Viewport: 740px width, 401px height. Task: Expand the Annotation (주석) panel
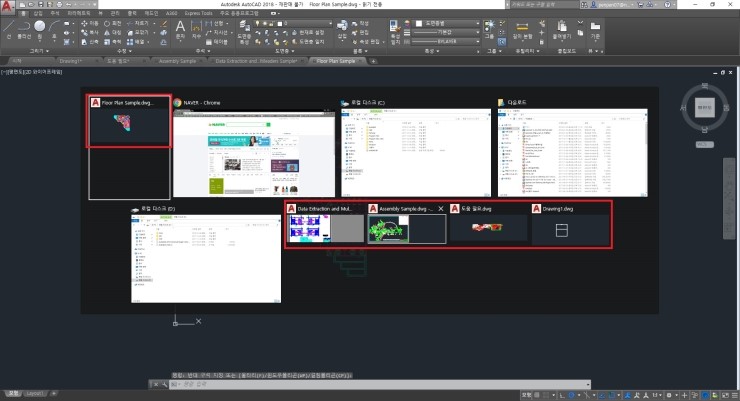[x=202, y=51]
